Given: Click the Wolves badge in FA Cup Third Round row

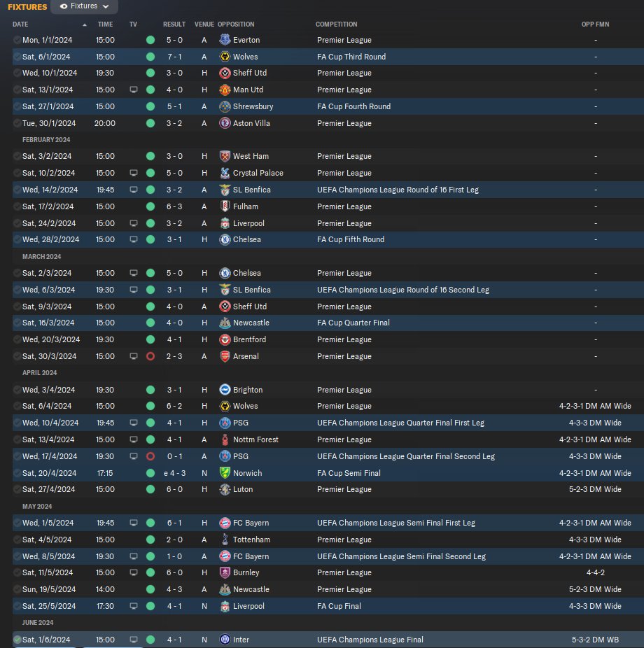Looking at the screenshot, I should point(225,57).
